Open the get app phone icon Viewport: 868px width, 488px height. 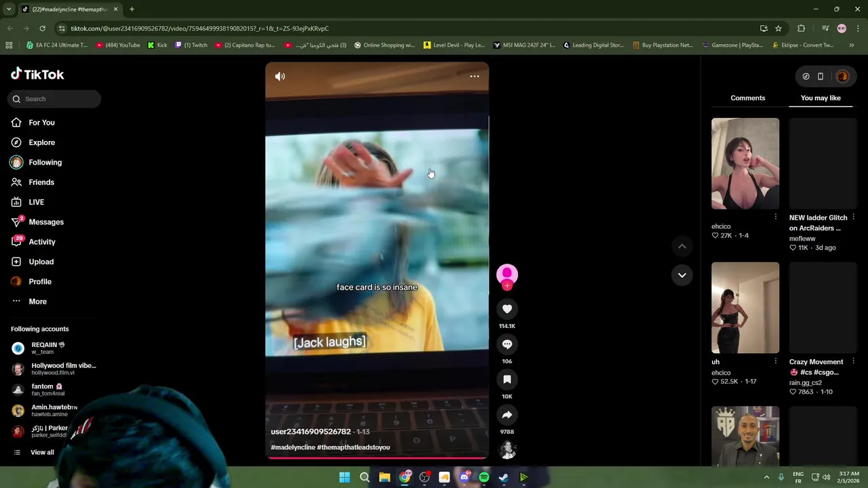pos(821,77)
